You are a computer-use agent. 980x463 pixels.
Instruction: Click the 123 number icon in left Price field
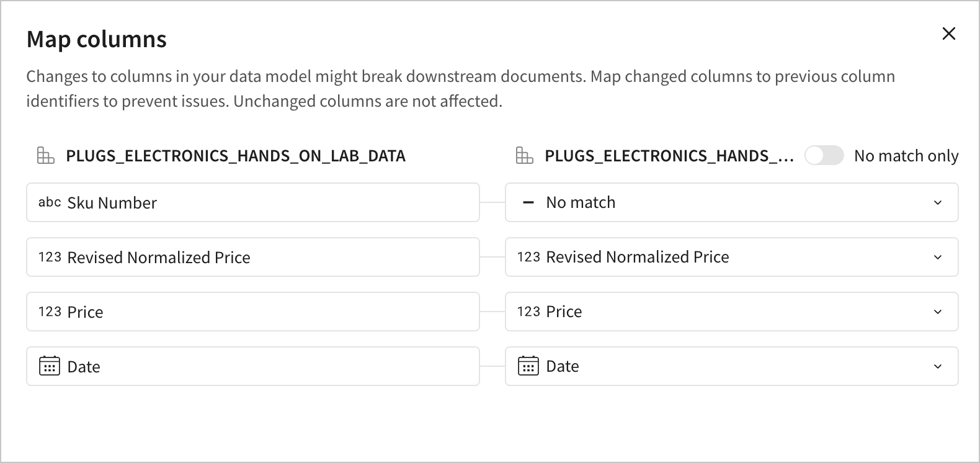tap(50, 312)
